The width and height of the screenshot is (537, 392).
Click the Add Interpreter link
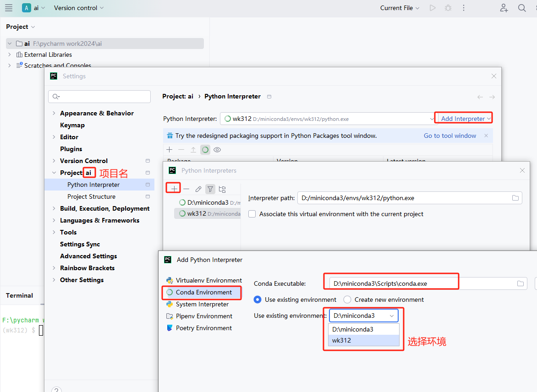pos(463,119)
